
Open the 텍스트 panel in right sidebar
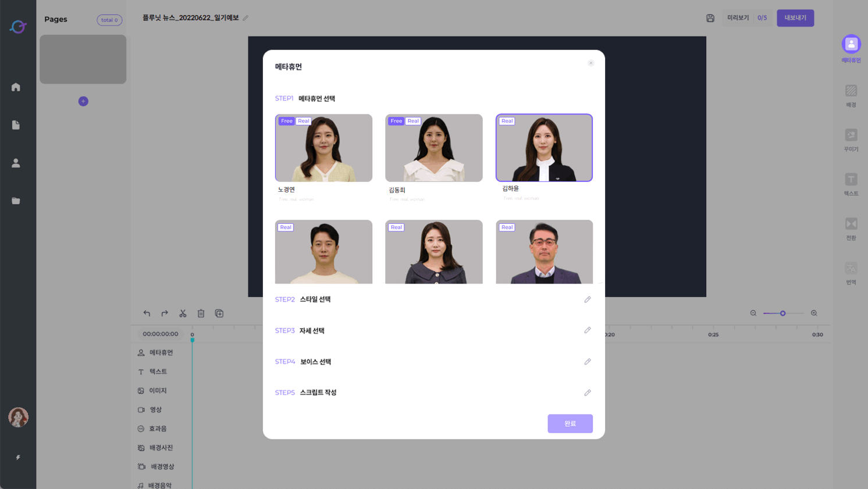click(x=851, y=184)
